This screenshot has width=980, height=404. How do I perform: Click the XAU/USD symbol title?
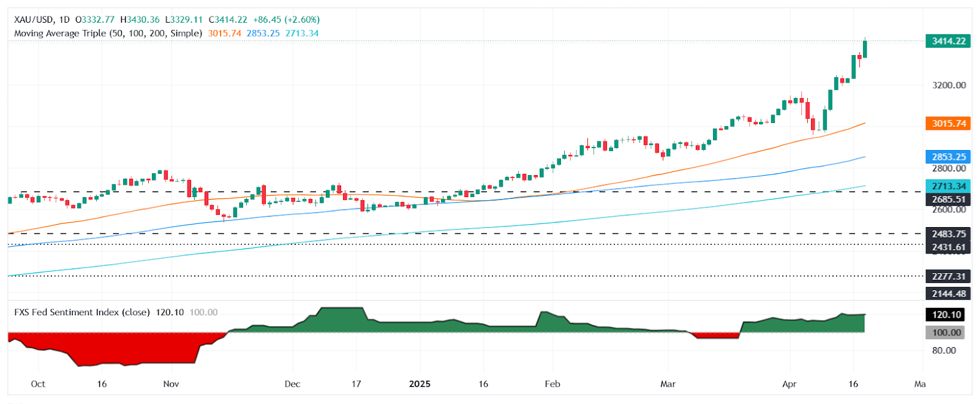[34, 20]
